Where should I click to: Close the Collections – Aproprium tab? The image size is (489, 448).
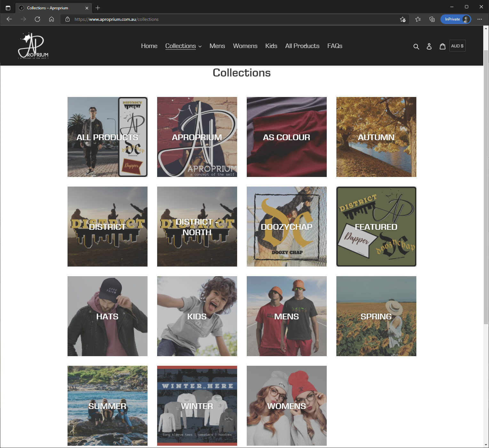[87, 8]
